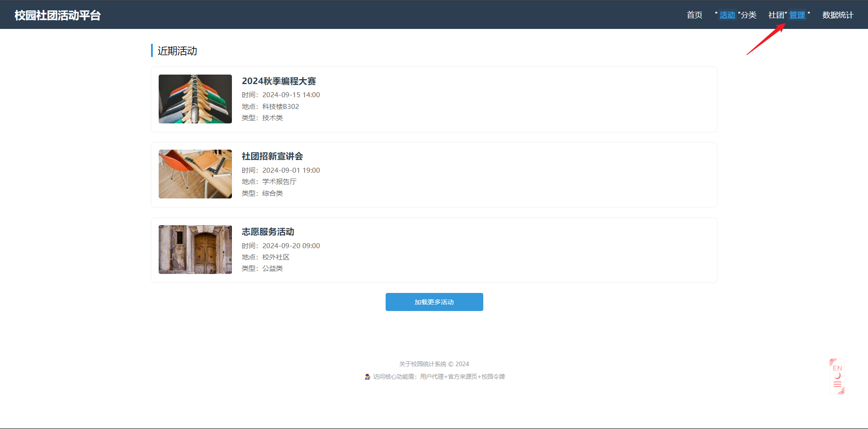Toggle dark mode via the moon icon

pos(837,376)
